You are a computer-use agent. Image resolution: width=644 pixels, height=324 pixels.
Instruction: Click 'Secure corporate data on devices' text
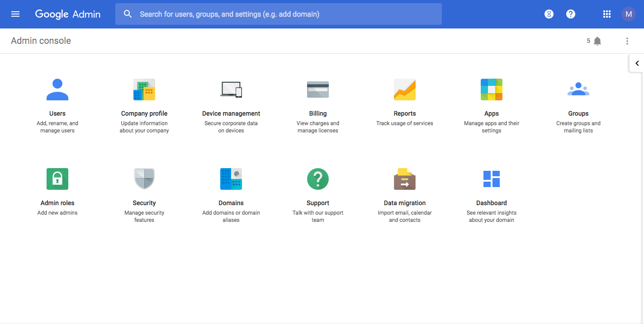(231, 127)
